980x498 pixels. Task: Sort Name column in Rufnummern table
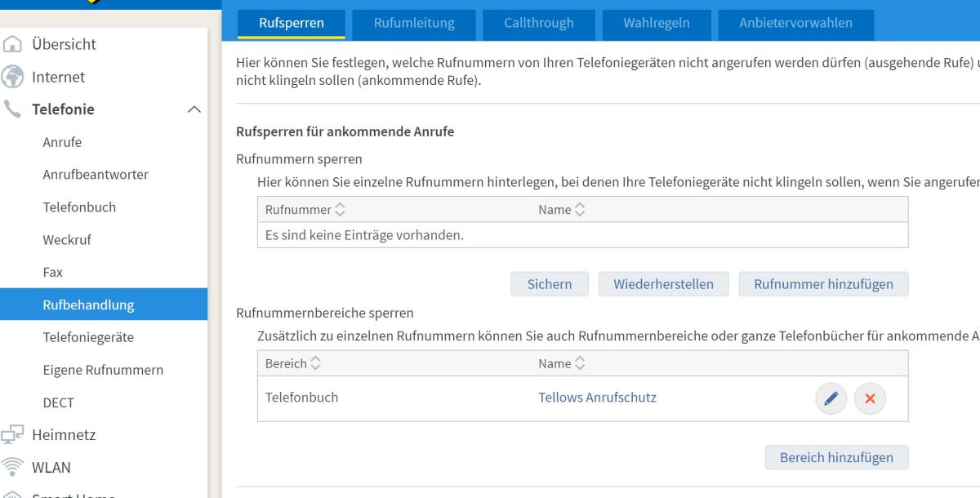pos(580,211)
